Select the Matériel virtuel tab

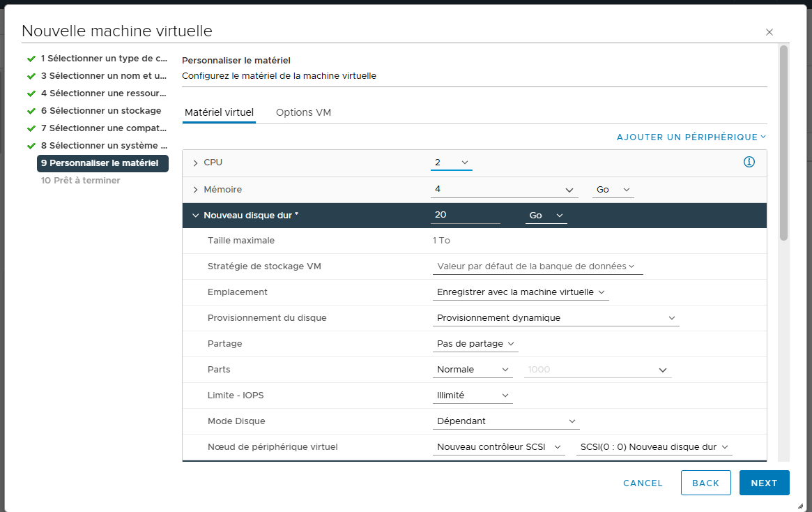coord(219,112)
